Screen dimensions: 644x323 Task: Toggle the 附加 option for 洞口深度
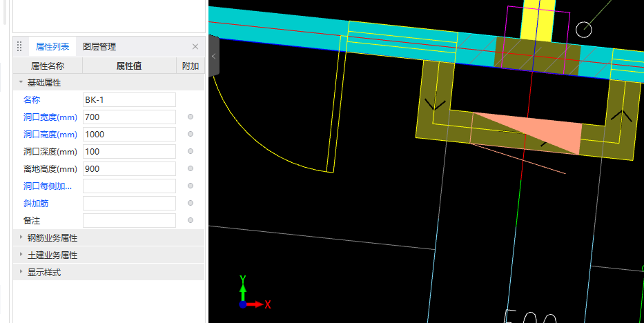(x=191, y=151)
